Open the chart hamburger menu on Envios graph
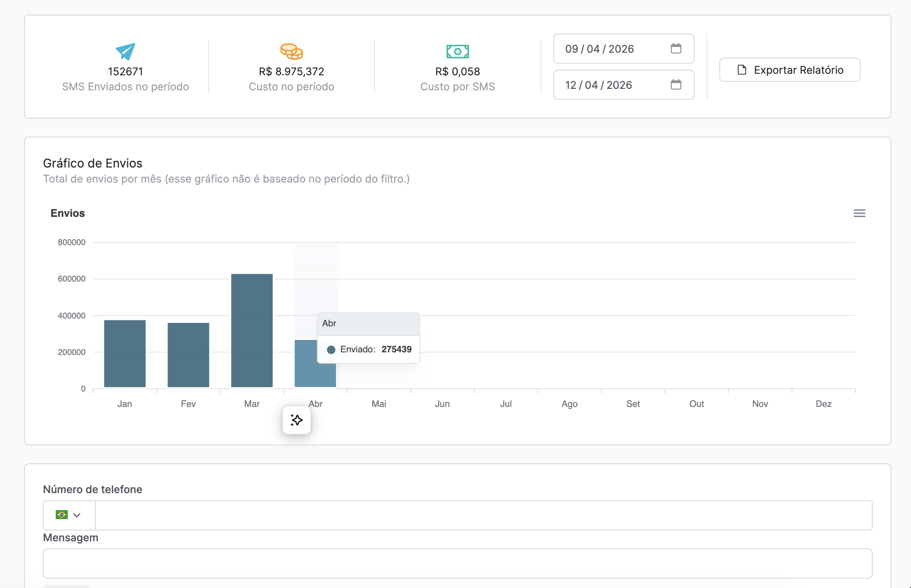This screenshot has height=588, width=911. [859, 213]
